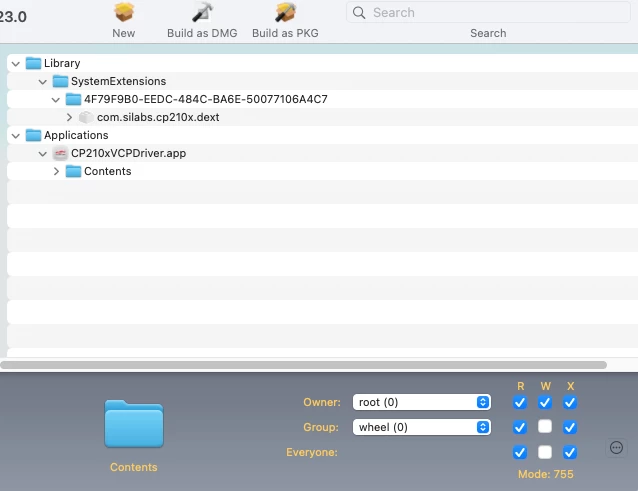This screenshot has width=638, height=491.
Task: Open the ellipsis more options button
Action: pos(616,448)
